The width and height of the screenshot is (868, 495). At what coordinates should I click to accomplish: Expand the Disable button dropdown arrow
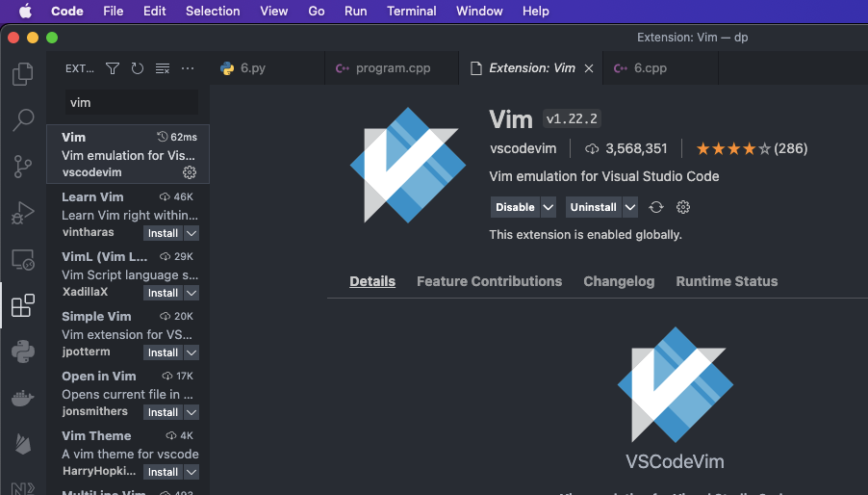point(549,207)
